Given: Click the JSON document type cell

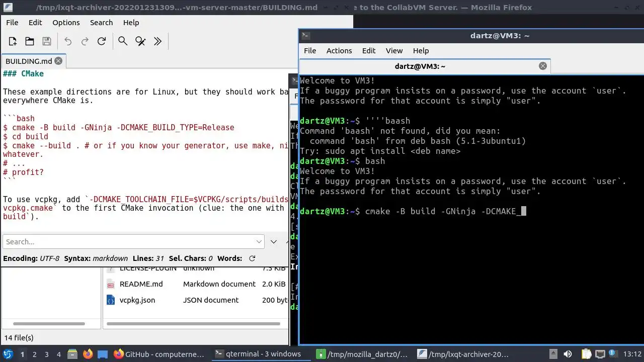Looking at the screenshot, I should [211, 300].
